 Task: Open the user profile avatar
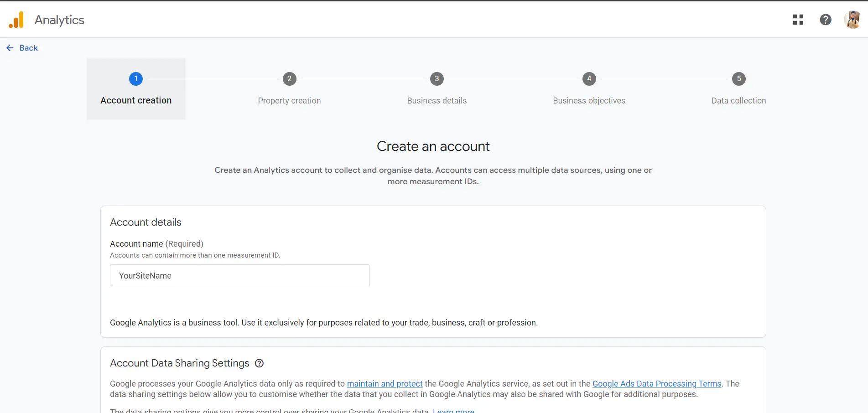click(852, 20)
